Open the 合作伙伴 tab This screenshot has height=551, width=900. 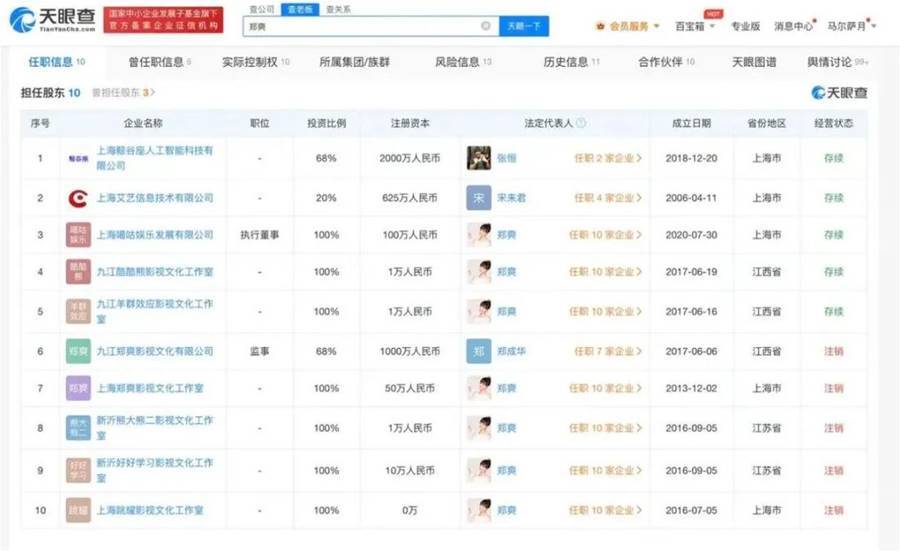point(666,62)
